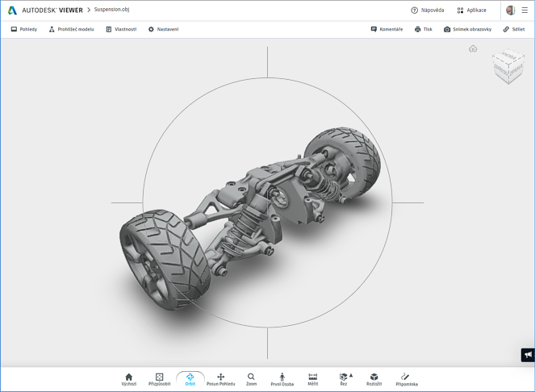Select Přizpůsobit fit-to-view tool
The image size is (535, 392).
(159, 379)
